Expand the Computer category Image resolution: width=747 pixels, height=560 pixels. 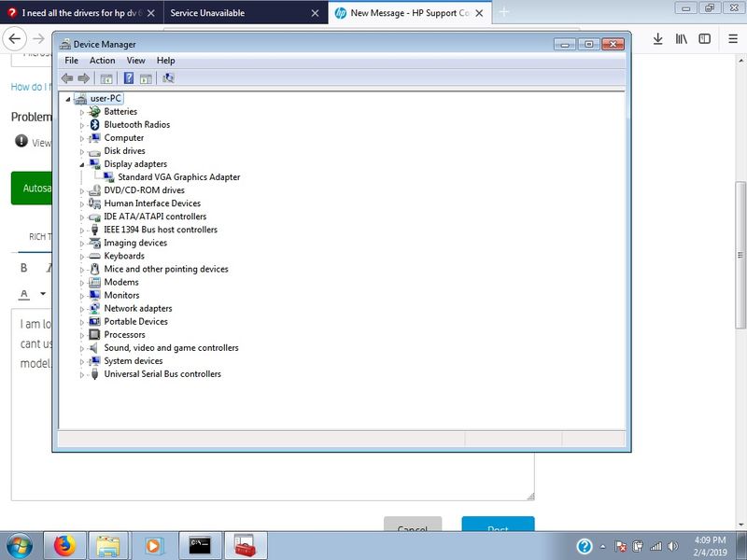click(x=82, y=138)
